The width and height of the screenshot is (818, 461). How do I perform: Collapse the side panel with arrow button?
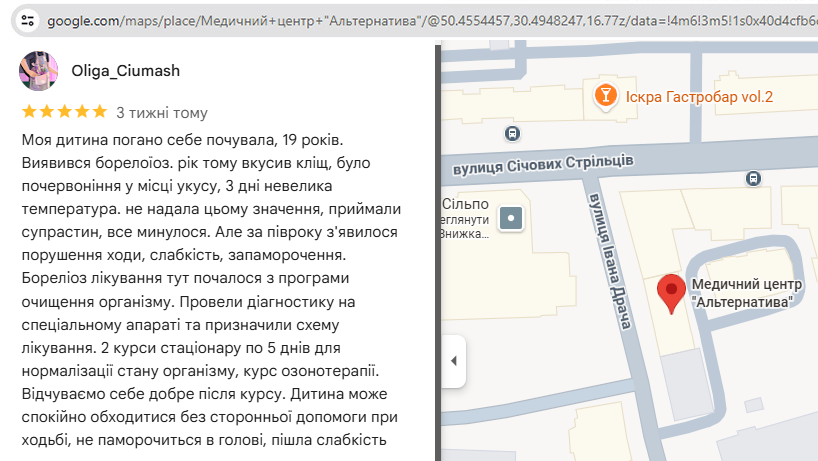(453, 360)
